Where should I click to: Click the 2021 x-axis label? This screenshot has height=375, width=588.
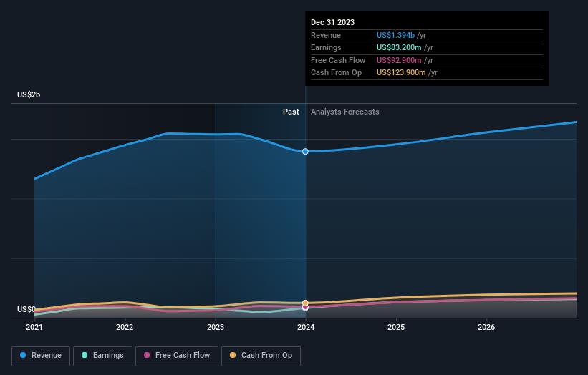pos(34,328)
